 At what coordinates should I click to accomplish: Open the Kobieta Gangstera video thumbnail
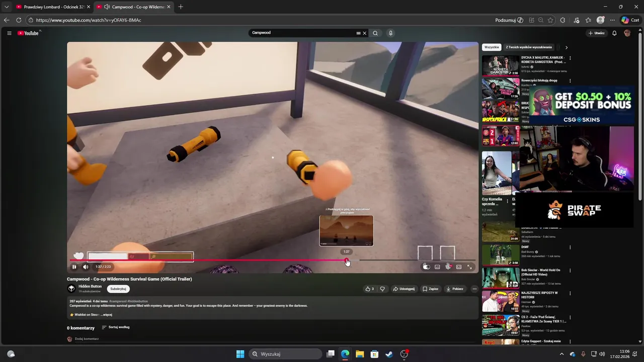[501, 65]
